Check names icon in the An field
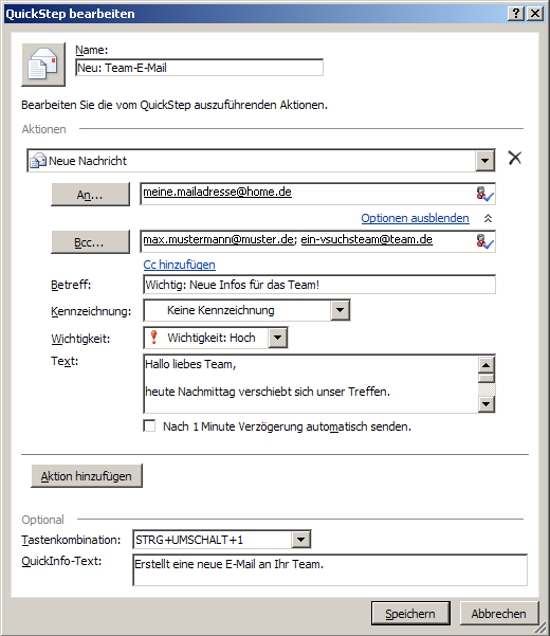This screenshot has height=636, width=550. 485,193
